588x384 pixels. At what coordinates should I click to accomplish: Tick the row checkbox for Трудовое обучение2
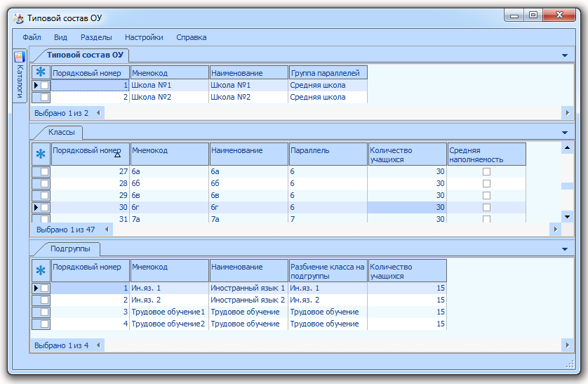pyautogui.click(x=45, y=324)
